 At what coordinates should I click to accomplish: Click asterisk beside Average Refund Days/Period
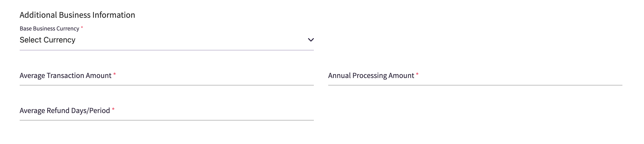[x=113, y=109]
